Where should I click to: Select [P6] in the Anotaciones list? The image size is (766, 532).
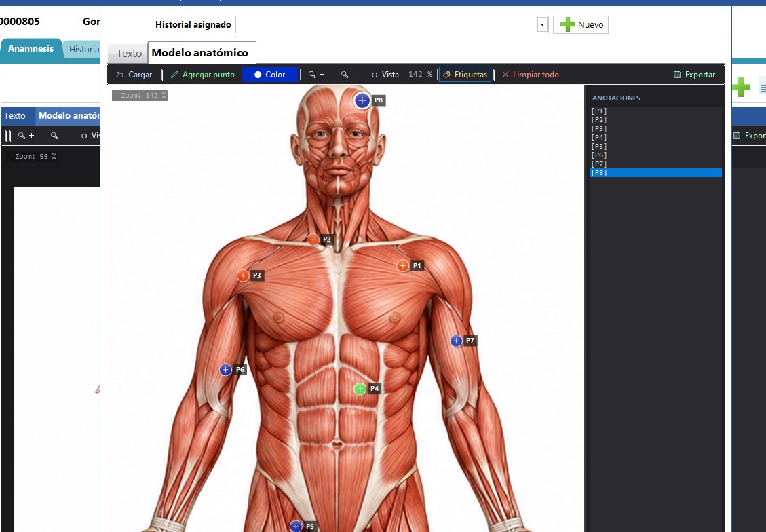click(655, 155)
